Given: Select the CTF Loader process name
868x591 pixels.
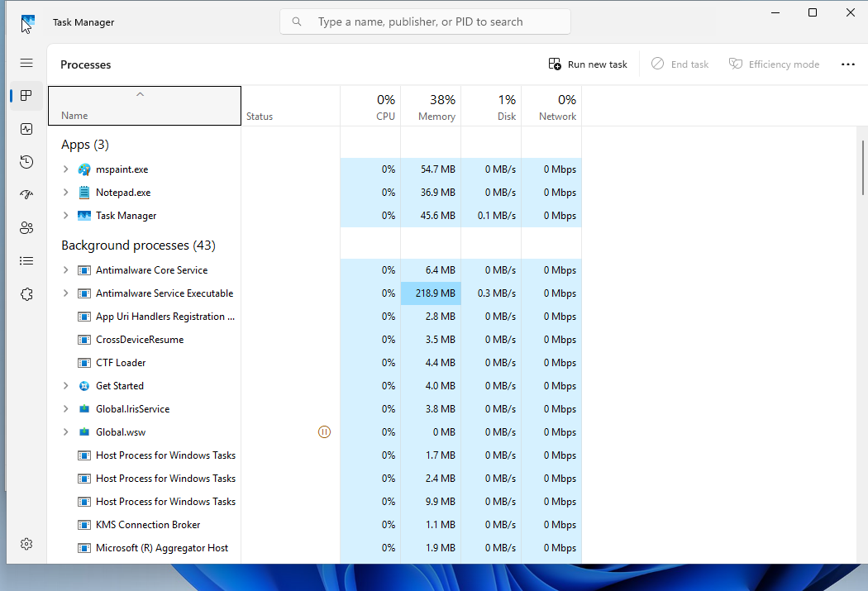Looking at the screenshot, I should tap(121, 363).
